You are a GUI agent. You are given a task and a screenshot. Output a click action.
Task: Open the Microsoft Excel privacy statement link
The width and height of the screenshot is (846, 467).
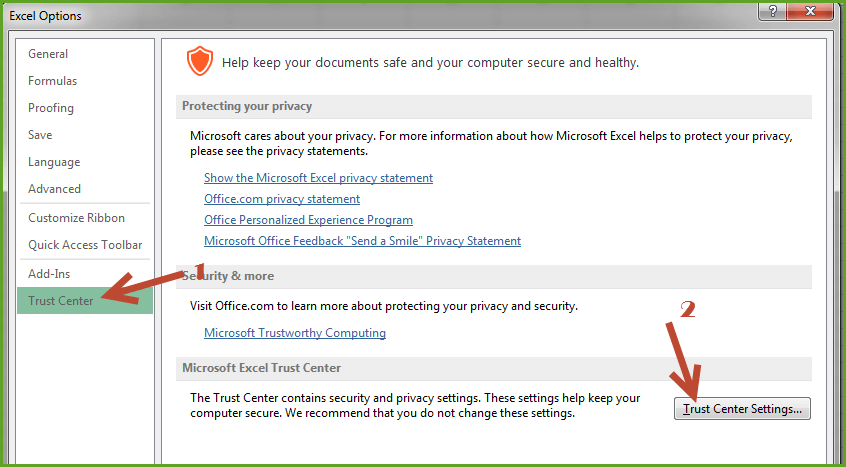click(318, 178)
